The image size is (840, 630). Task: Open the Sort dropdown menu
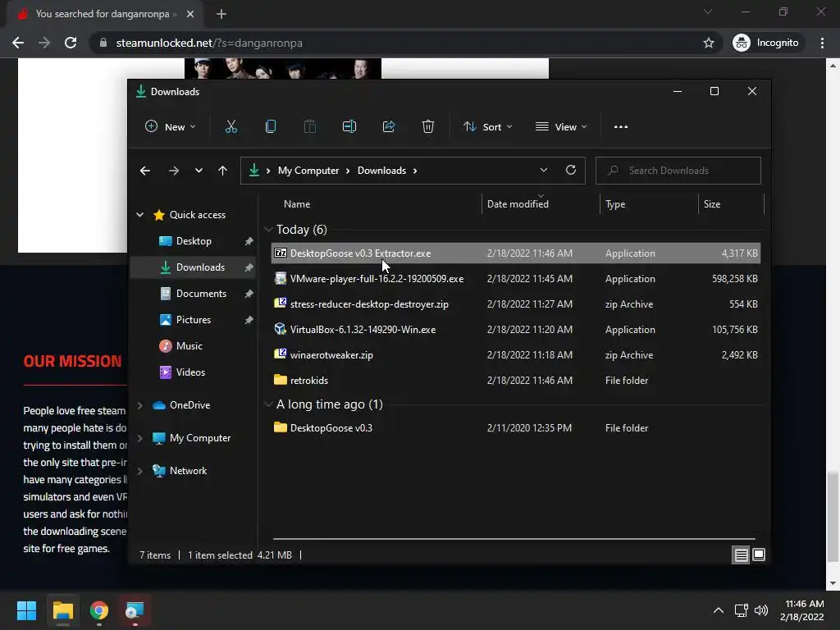pyautogui.click(x=487, y=127)
